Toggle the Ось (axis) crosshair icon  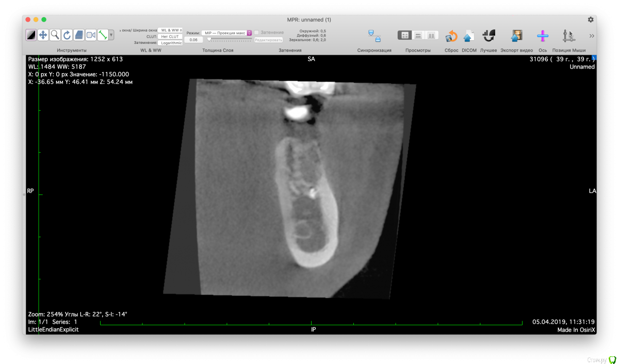pyautogui.click(x=542, y=36)
